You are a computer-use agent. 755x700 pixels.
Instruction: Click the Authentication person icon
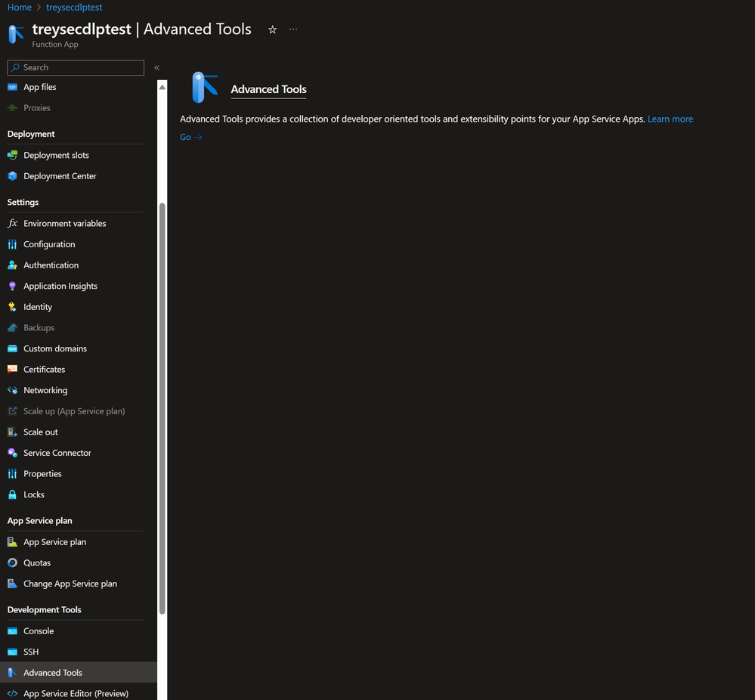pos(13,265)
